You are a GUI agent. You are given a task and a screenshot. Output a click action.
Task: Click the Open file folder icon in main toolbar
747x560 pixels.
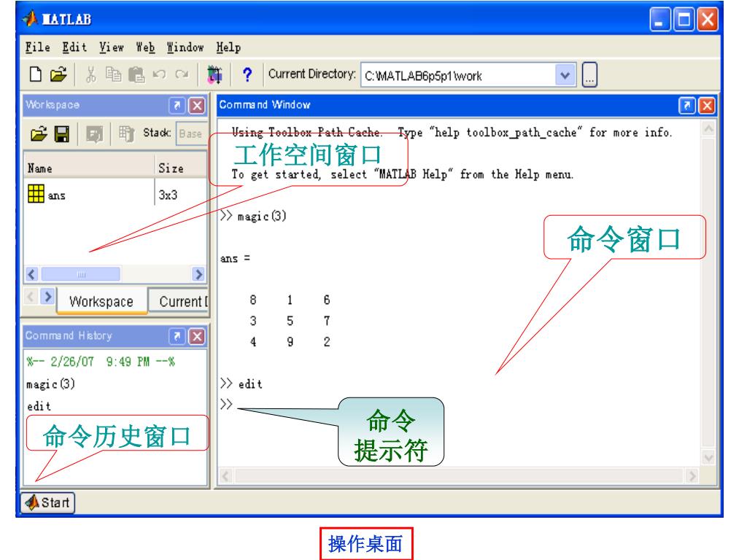tap(58, 74)
